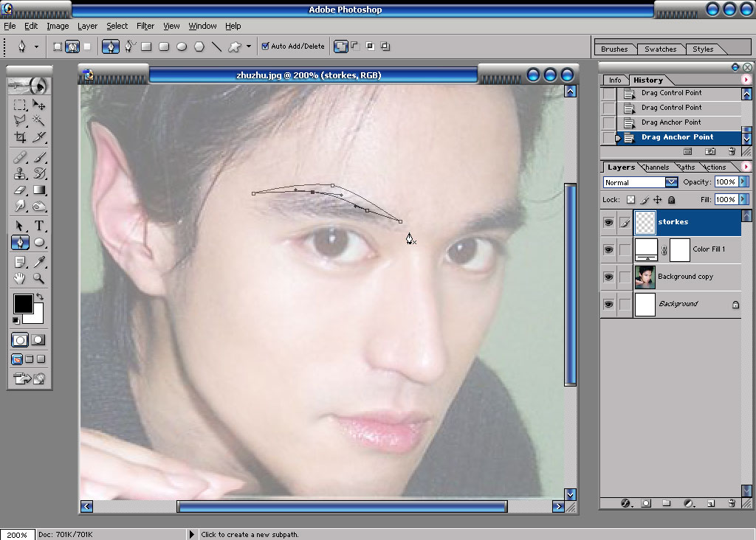
Task: Open the custom shape picker arrow
Action: click(249, 46)
